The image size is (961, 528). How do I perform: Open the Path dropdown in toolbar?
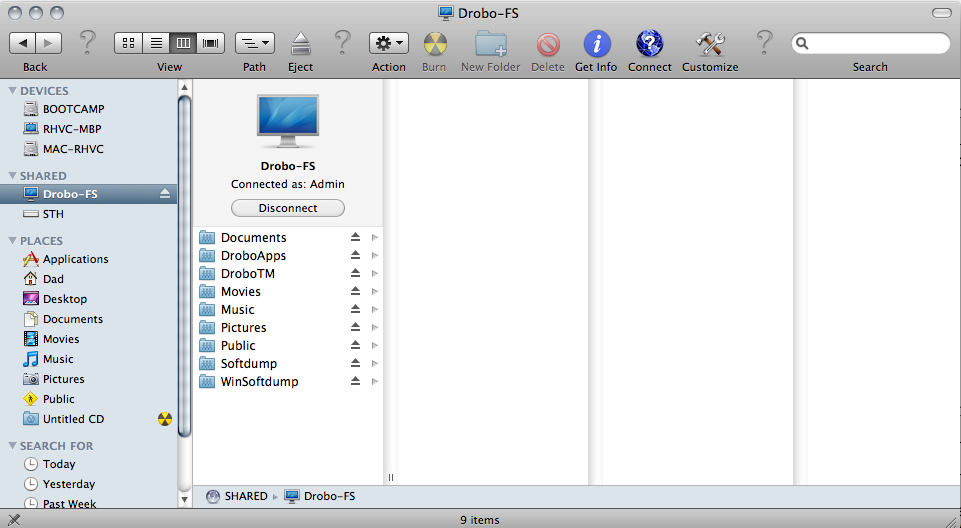(x=255, y=43)
